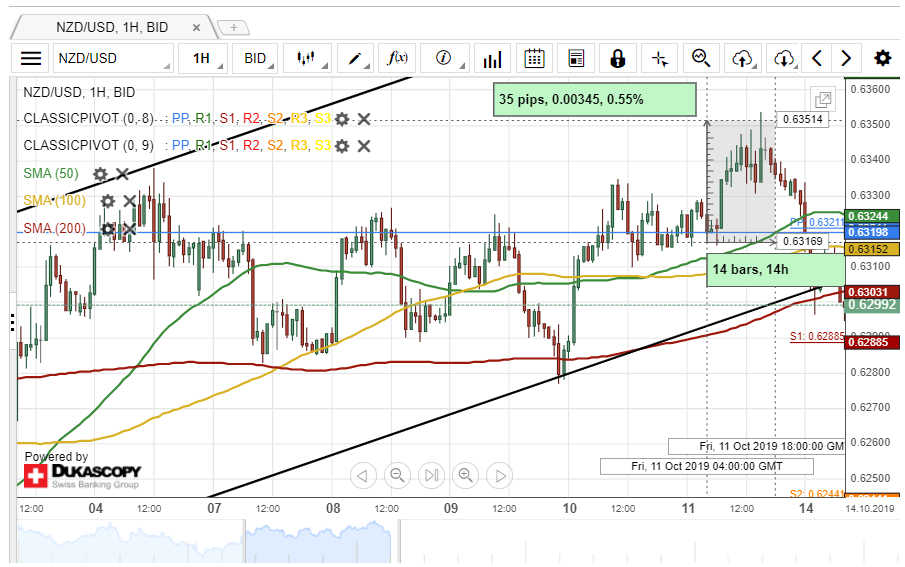Open the hamburger main menu

pos(31,58)
